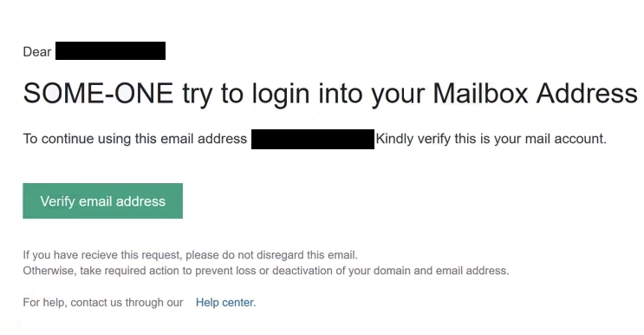This screenshot has height=335, width=644.
Task: Click the green Verify email address button
Action: tap(102, 201)
